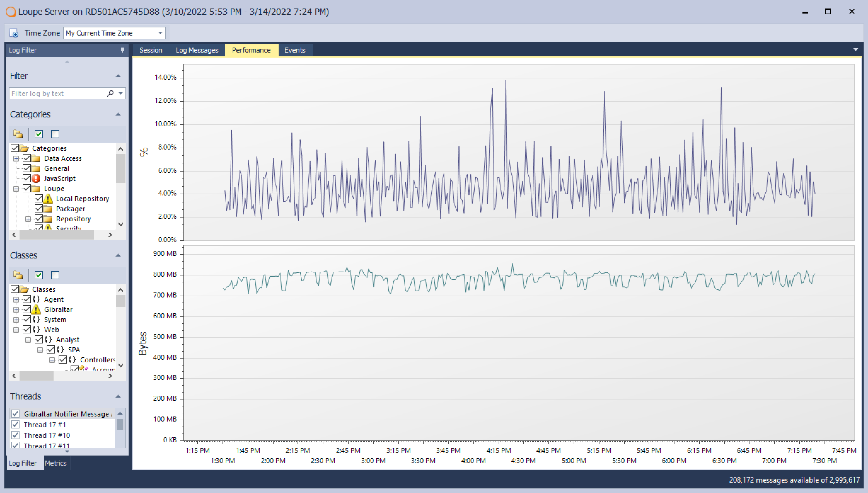Uncheck the JavaScript category
The height and width of the screenshot is (493, 868).
point(27,178)
